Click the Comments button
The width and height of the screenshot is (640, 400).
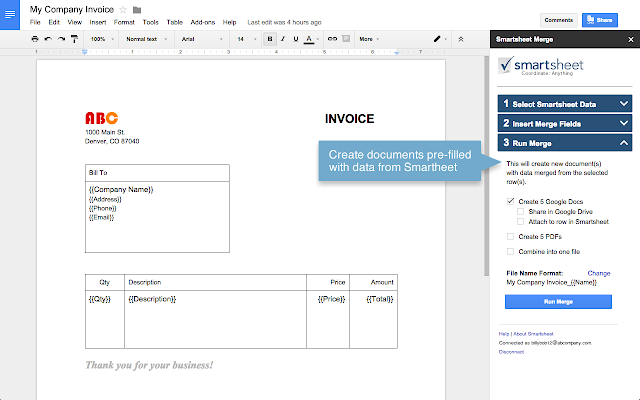tap(559, 20)
